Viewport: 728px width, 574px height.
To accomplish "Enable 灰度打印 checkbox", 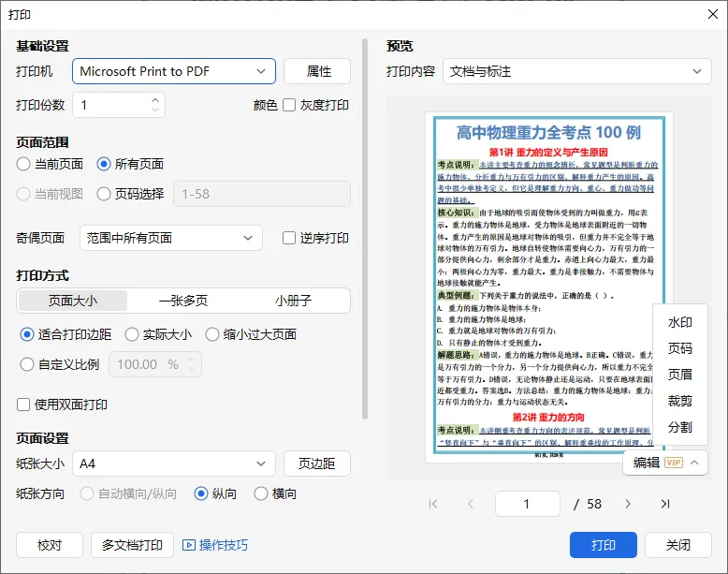I will click(289, 105).
